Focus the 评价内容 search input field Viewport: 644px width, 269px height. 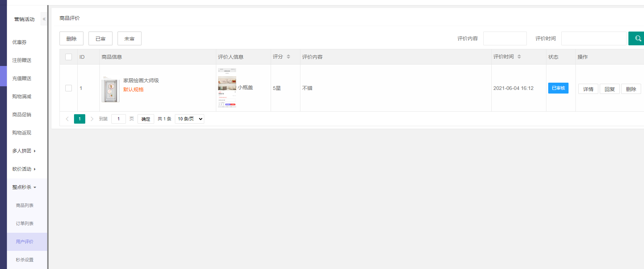click(505, 38)
